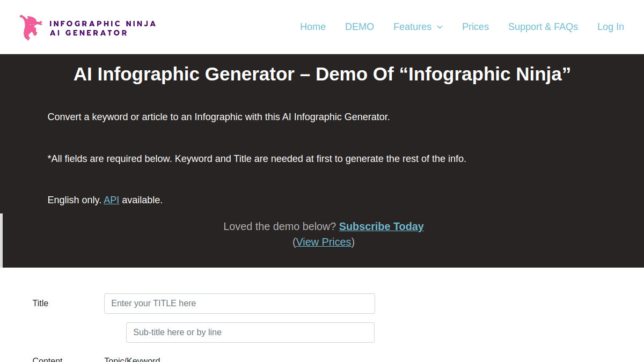The height and width of the screenshot is (362, 644).
Task: Focus the 'Enter your TITLE here' field
Action: [x=239, y=304]
